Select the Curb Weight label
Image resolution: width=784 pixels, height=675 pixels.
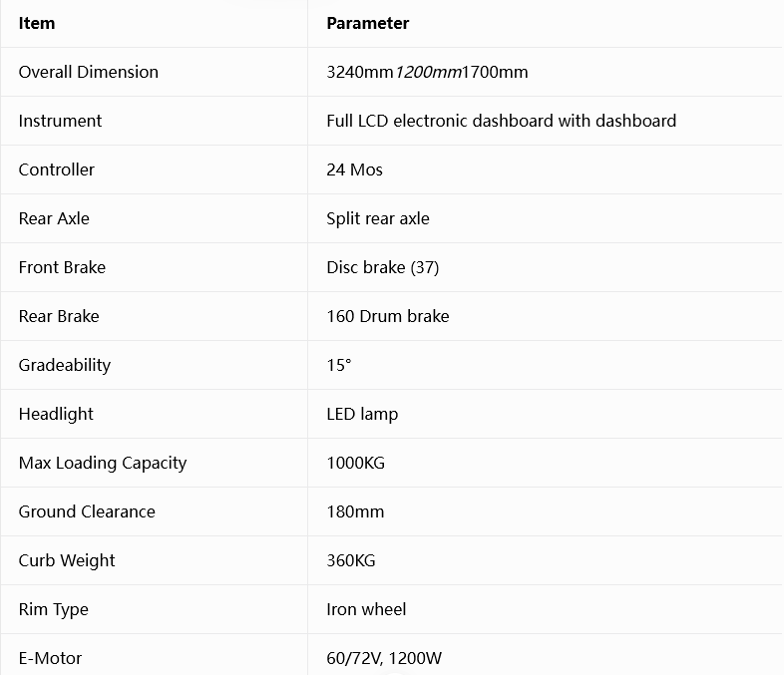67,560
